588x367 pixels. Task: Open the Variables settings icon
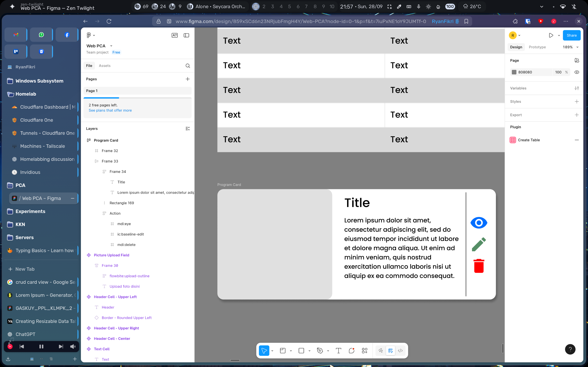(577, 88)
